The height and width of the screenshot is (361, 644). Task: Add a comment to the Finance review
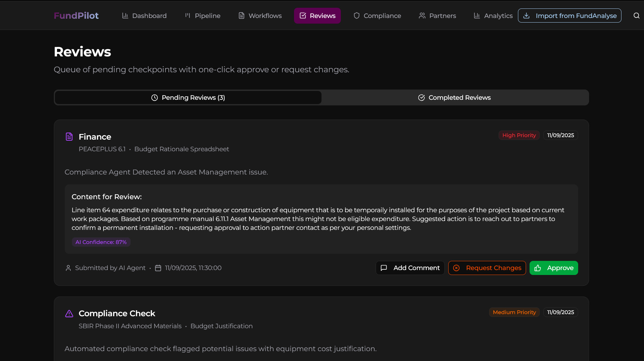point(410,268)
